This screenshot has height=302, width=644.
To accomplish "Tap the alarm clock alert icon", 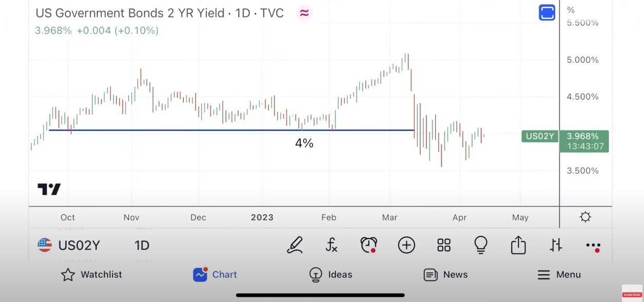I will point(368,245).
